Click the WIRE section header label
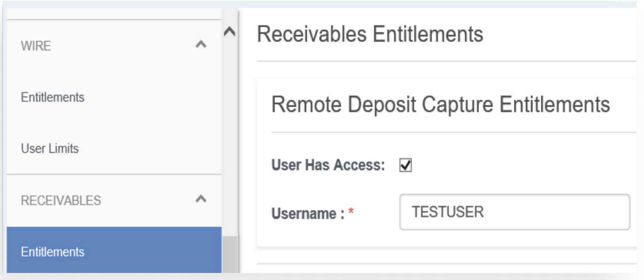 36,46
